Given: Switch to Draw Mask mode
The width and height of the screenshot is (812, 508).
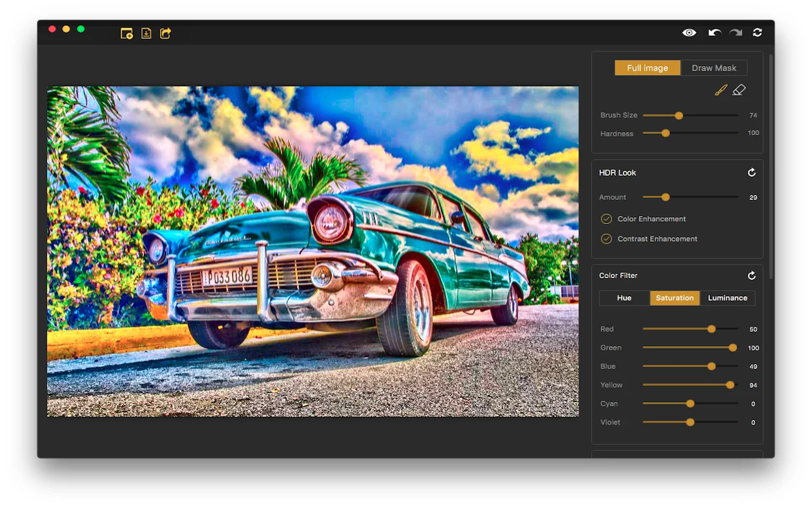Looking at the screenshot, I should [x=714, y=68].
